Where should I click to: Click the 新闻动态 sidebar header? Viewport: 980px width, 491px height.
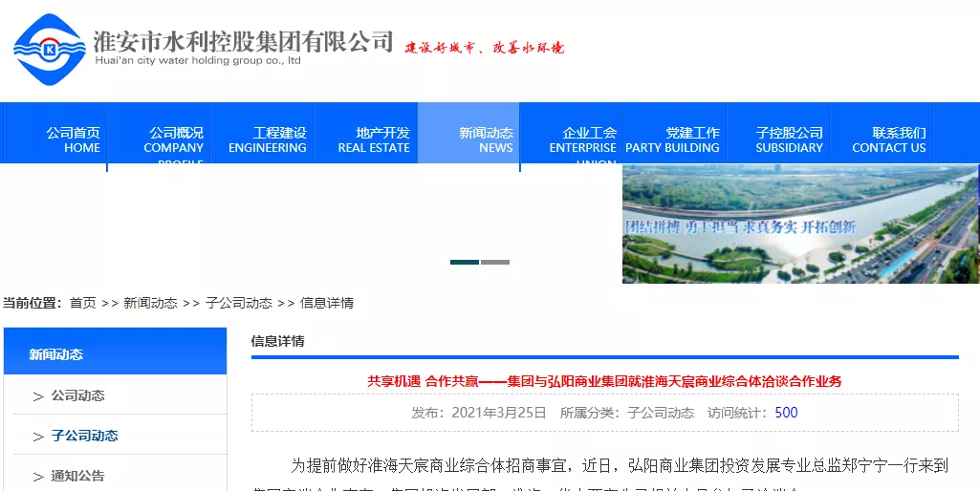point(115,352)
